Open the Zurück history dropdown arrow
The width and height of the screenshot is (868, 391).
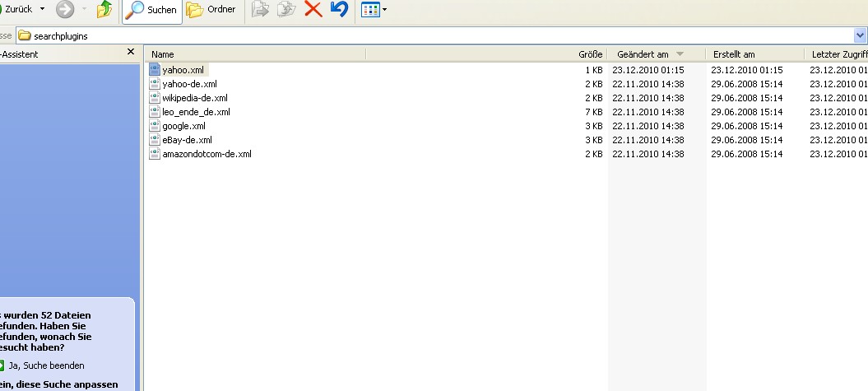(42, 9)
